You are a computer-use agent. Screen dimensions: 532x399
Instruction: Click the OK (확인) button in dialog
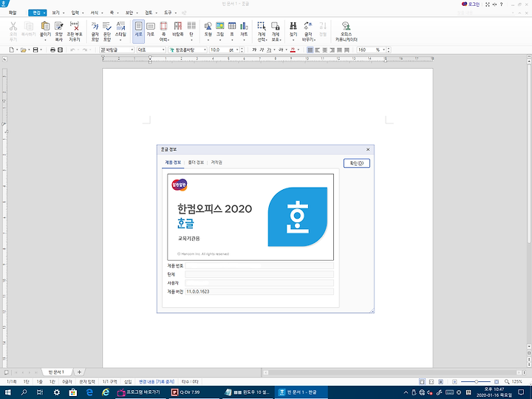click(x=357, y=163)
